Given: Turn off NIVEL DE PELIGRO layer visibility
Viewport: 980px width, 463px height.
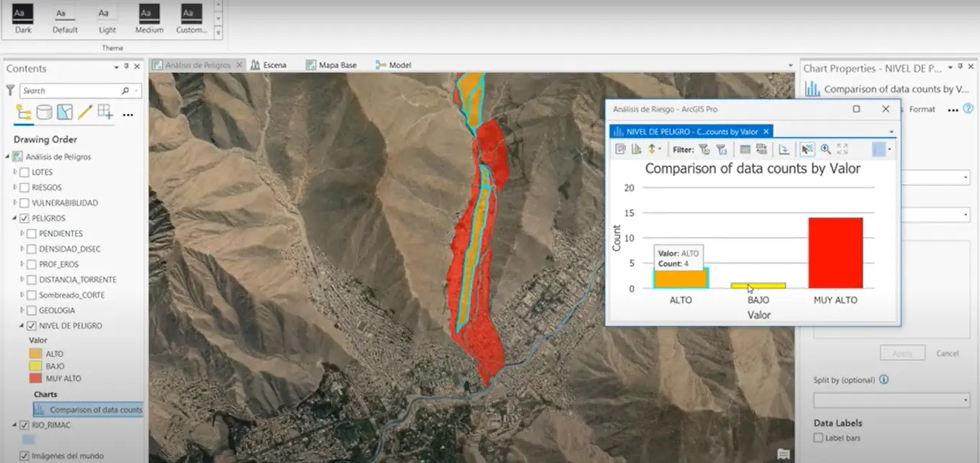Looking at the screenshot, I should (24, 326).
